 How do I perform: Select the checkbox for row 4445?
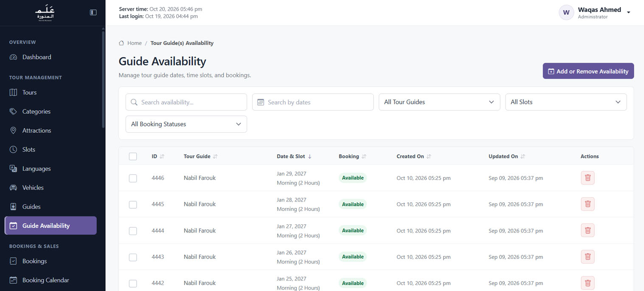click(x=133, y=204)
